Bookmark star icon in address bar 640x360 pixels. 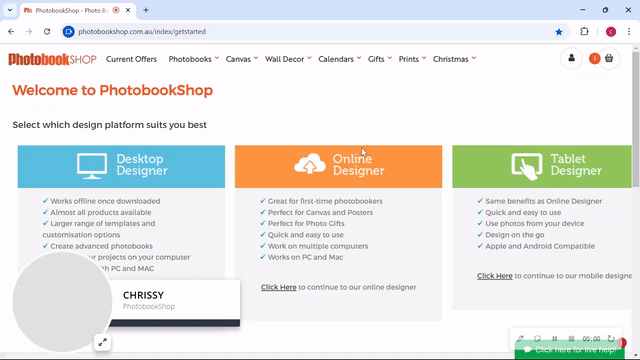(559, 32)
